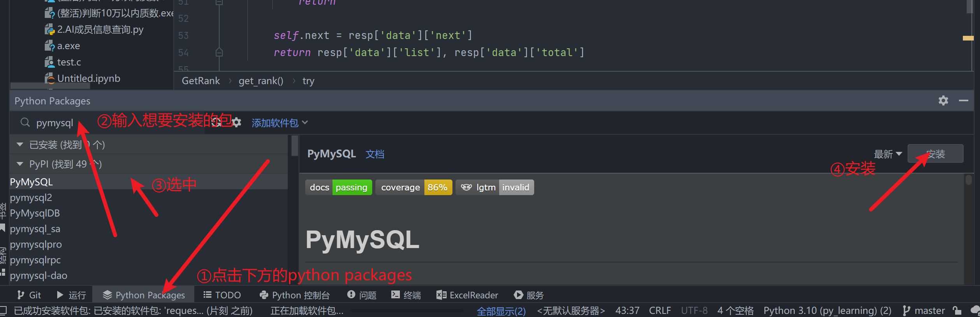Click the test.c file icon
This screenshot has width=980, height=317.
pos(49,62)
